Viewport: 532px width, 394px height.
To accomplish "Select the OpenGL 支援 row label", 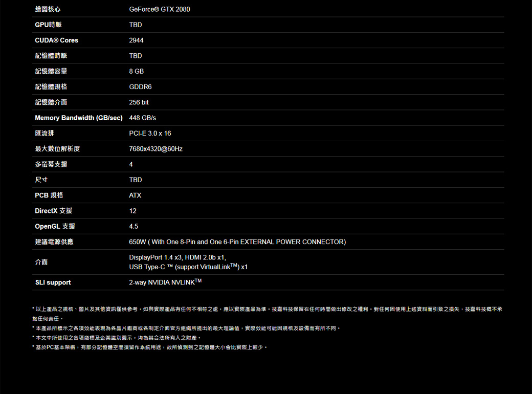I will click(x=55, y=226).
